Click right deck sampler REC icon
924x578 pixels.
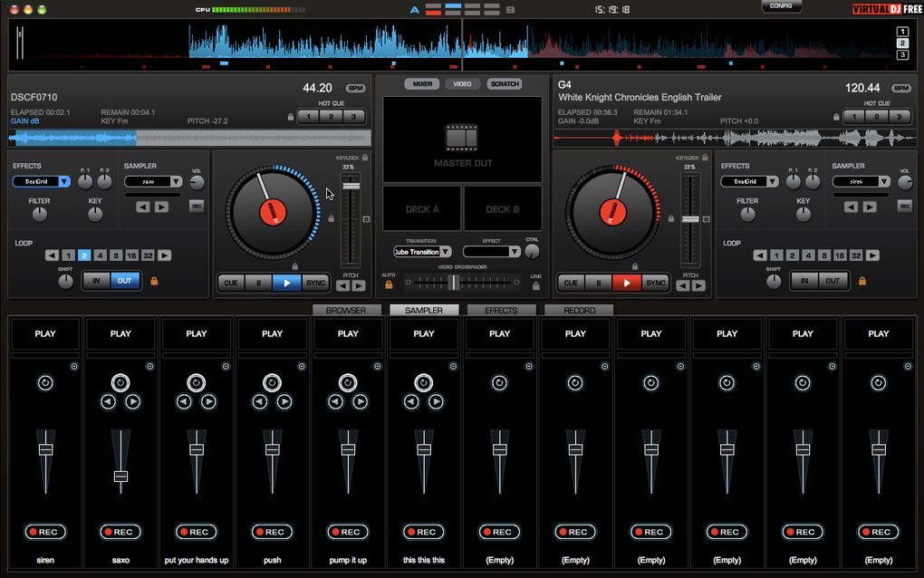click(905, 207)
